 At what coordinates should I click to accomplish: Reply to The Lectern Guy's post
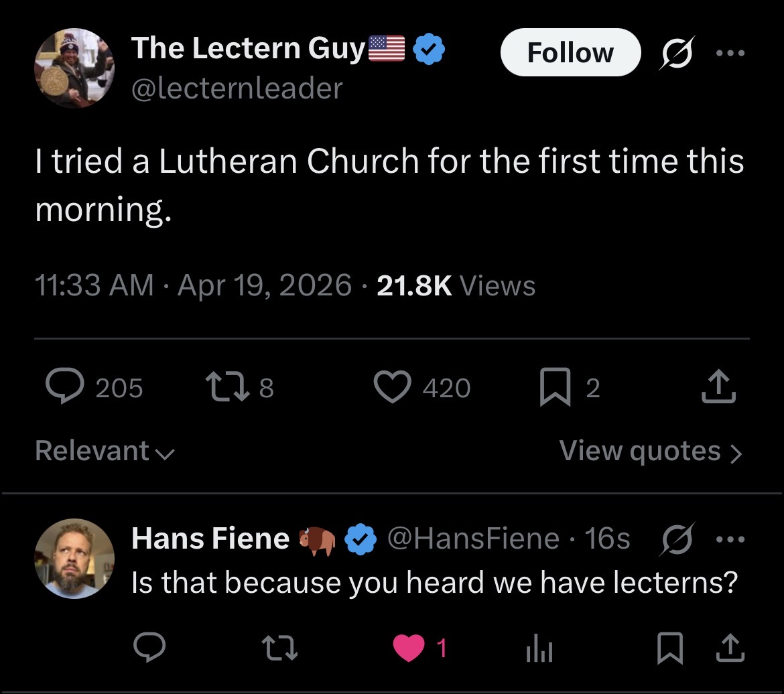point(64,387)
